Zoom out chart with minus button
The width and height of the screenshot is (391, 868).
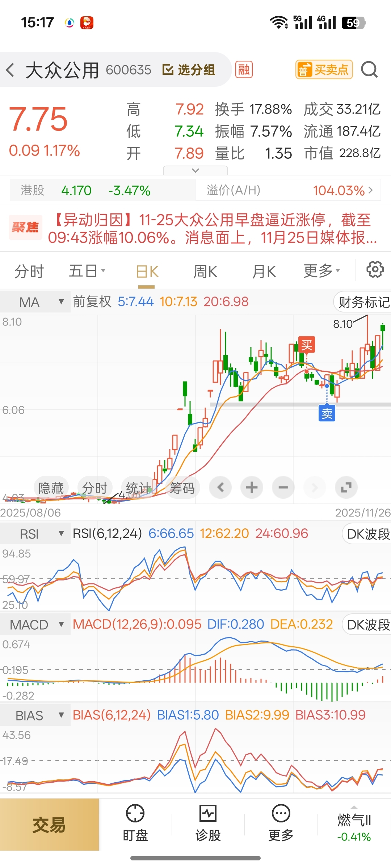283,488
